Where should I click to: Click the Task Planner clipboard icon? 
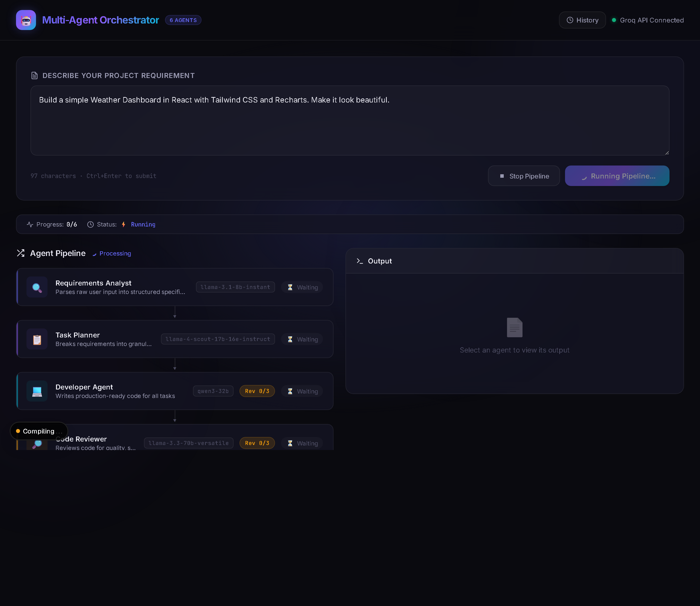(37, 339)
